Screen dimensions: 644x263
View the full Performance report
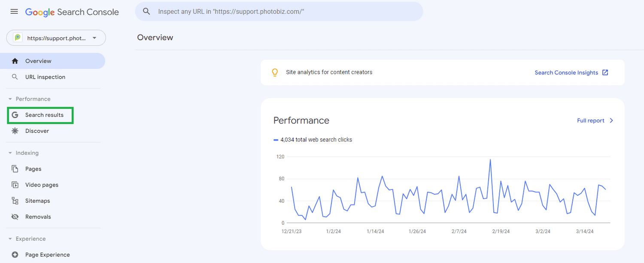[595, 120]
